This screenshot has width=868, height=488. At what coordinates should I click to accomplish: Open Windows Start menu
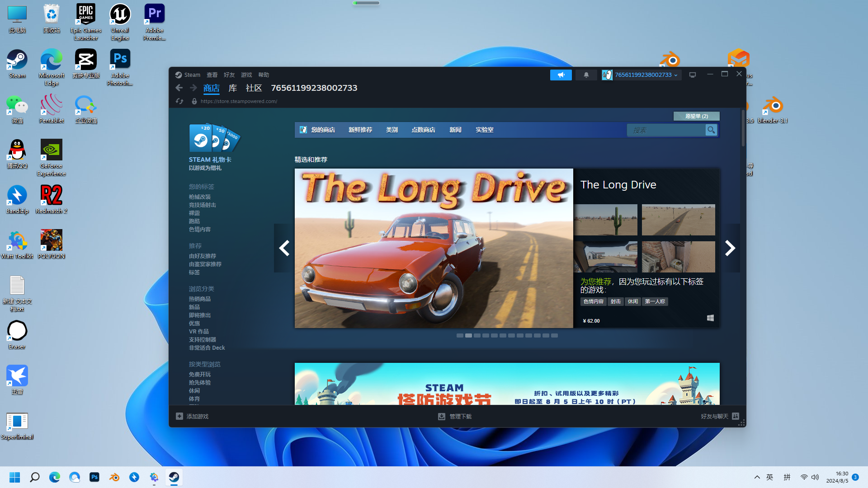pyautogui.click(x=14, y=477)
